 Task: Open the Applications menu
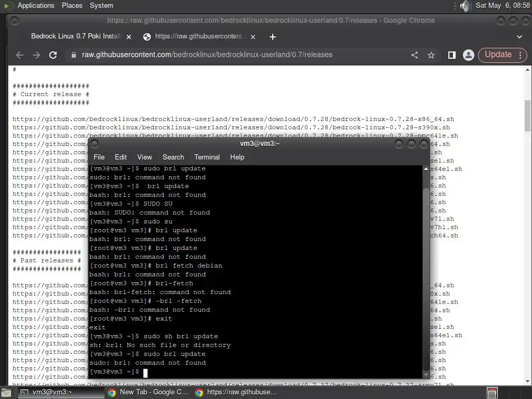36,5
